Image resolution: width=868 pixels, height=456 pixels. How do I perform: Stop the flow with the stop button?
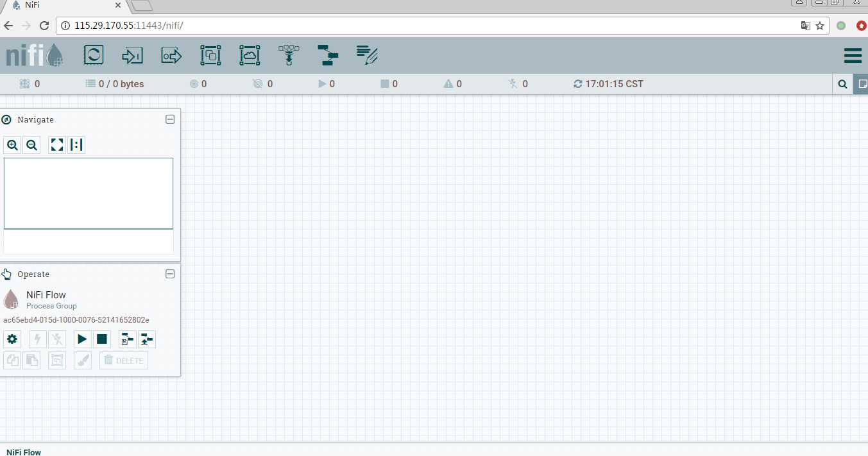click(102, 339)
